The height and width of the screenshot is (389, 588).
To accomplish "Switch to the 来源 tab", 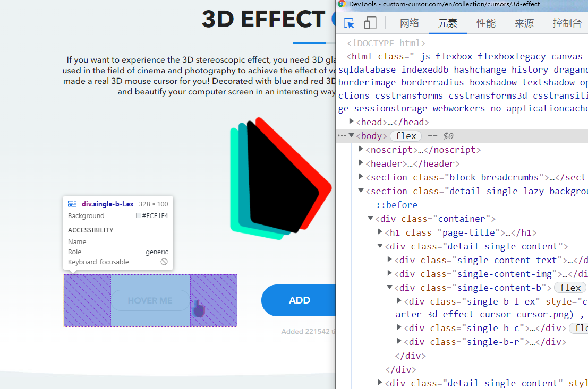I will point(524,23).
